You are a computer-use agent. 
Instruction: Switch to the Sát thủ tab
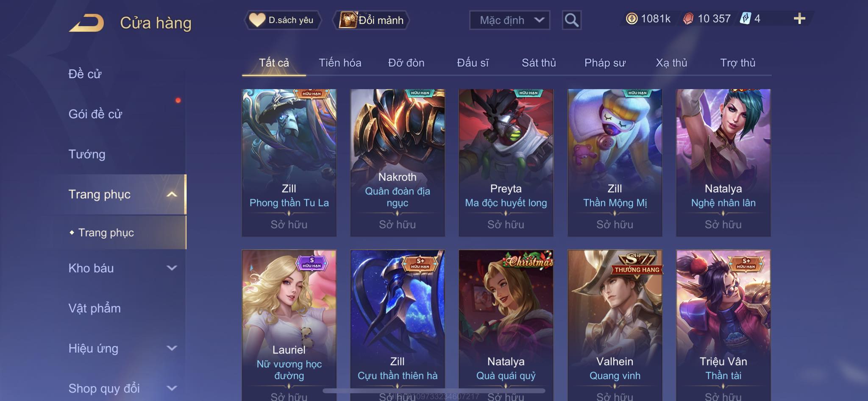[539, 63]
